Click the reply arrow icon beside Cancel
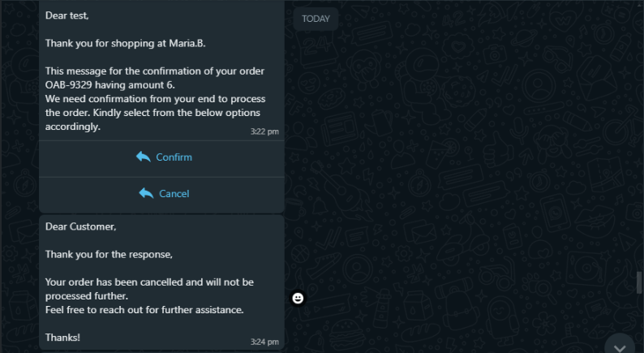The height and width of the screenshot is (353, 644). pyautogui.click(x=146, y=193)
